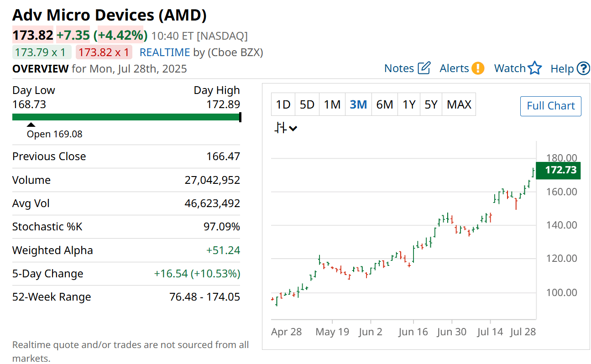Viewport: 591px width, 364px height.
Task: Click the 5-Day Change value +16.54 (+10.53%)
Action: click(x=197, y=274)
